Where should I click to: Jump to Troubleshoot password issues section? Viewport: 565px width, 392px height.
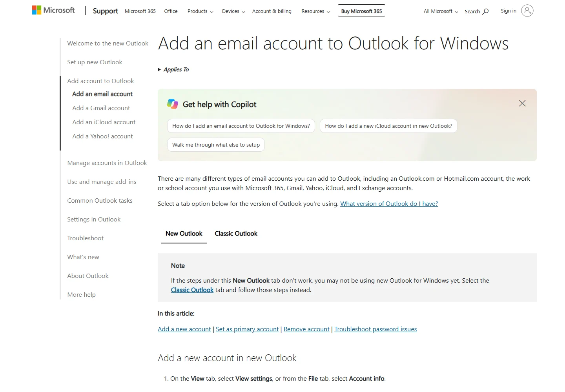pyautogui.click(x=375, y=329)
